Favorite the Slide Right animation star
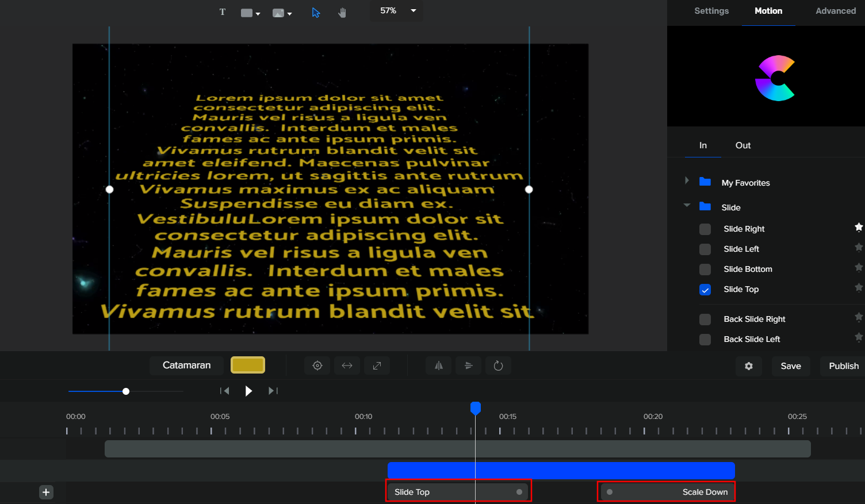The height and width of the screenshot is (504, 865). click(x=859, y=227)
